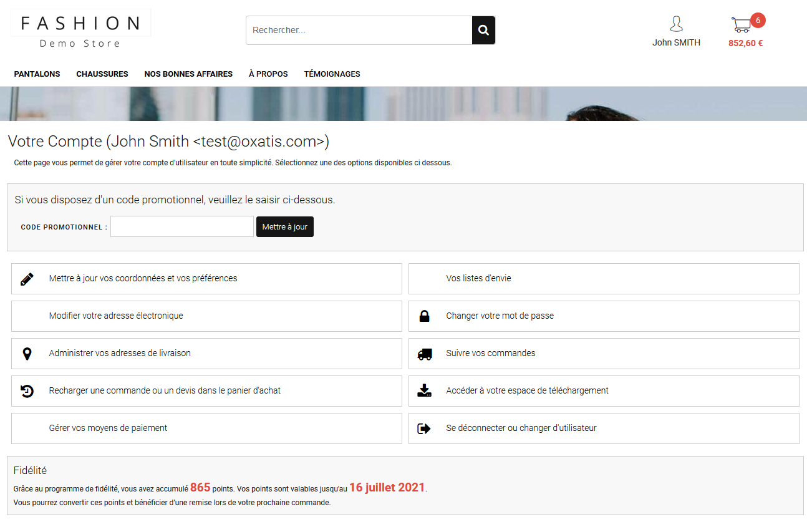Click the logout arrow icon

[x=424, y=428]
